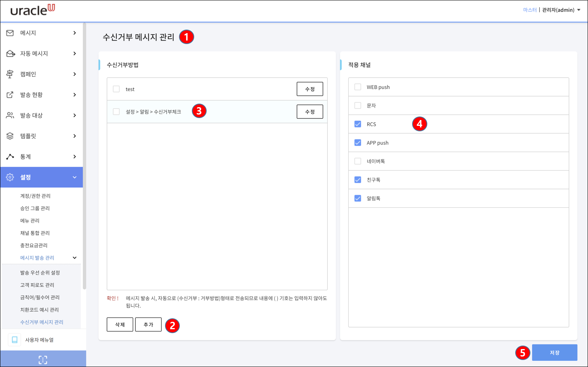This screenshot has height=367, width=588.
Task: Open 충전요금관리 menu item
Action: 34,245
